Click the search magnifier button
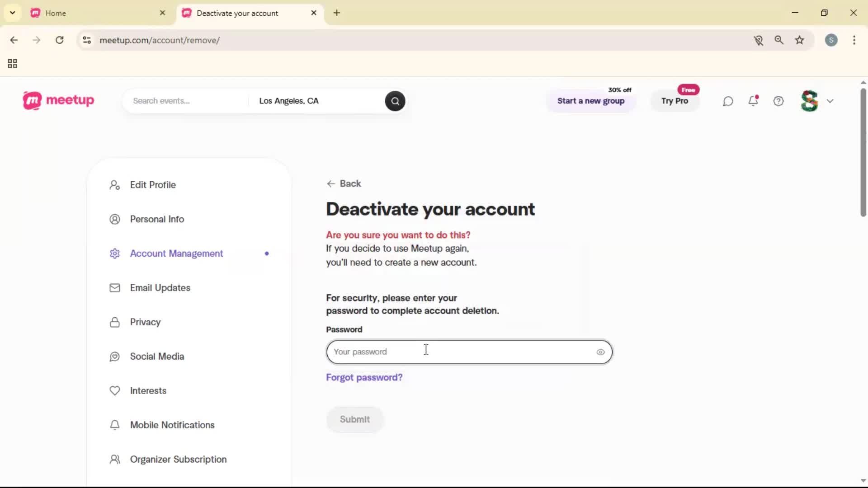The image size is (868, 488). click(395, 101)
